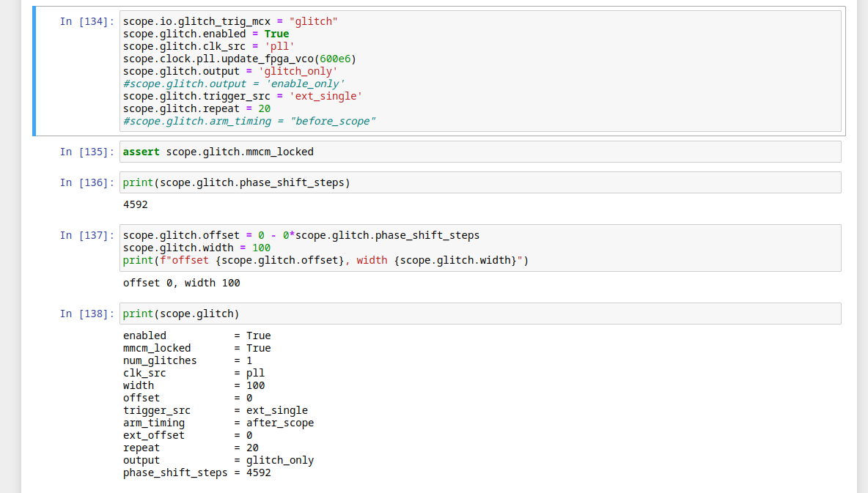Click the "offset 0, width 100" output text
This screenshot has height=493, width=868.
pyautogui.click(x=181, y=283)
